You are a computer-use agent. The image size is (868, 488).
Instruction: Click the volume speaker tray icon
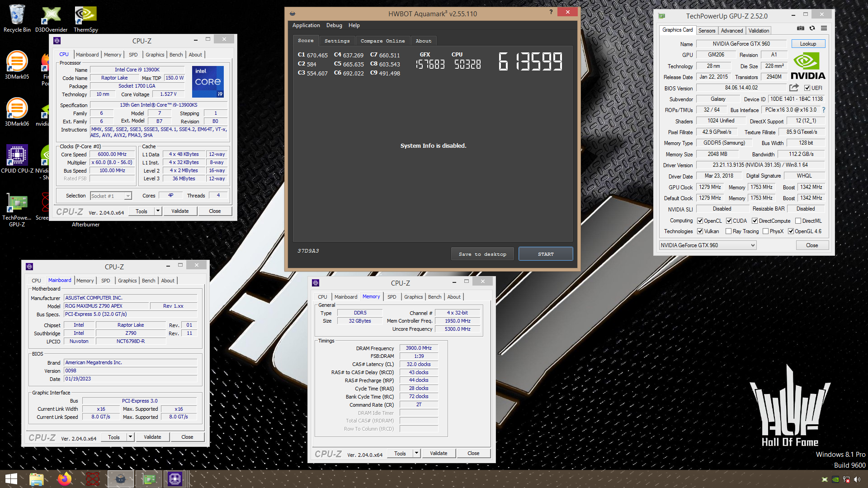[857, 479]
